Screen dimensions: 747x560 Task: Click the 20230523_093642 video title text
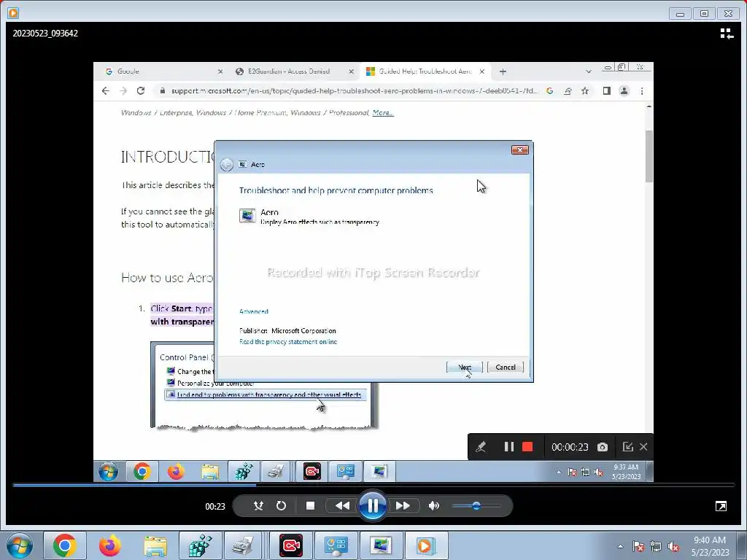coord(45,34)
